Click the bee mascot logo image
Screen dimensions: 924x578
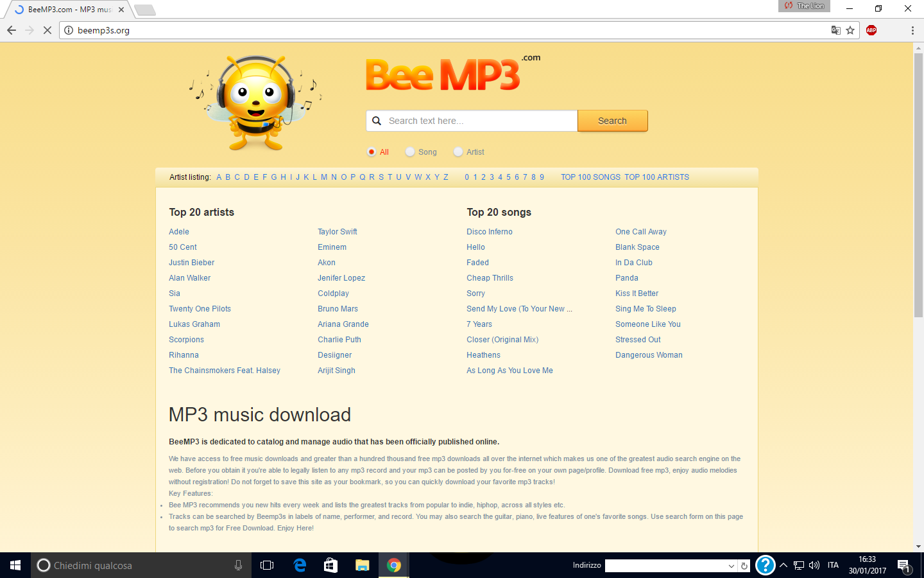tap(256, 103)
